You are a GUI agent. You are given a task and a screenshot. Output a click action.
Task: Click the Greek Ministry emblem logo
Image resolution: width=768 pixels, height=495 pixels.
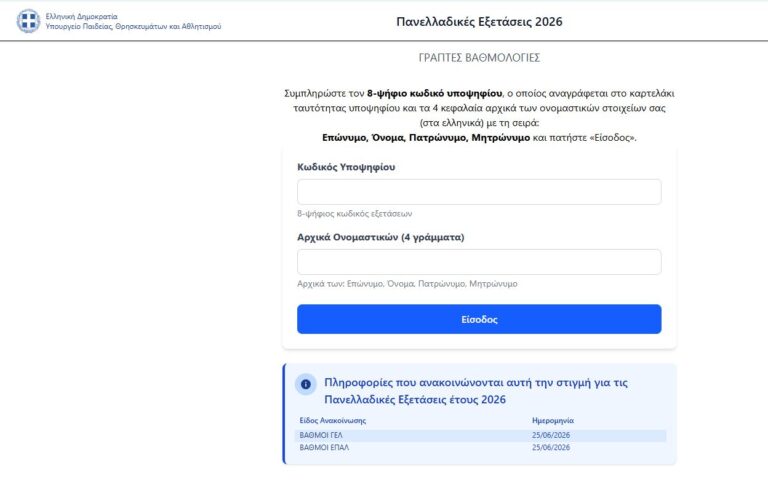[28, 21]
